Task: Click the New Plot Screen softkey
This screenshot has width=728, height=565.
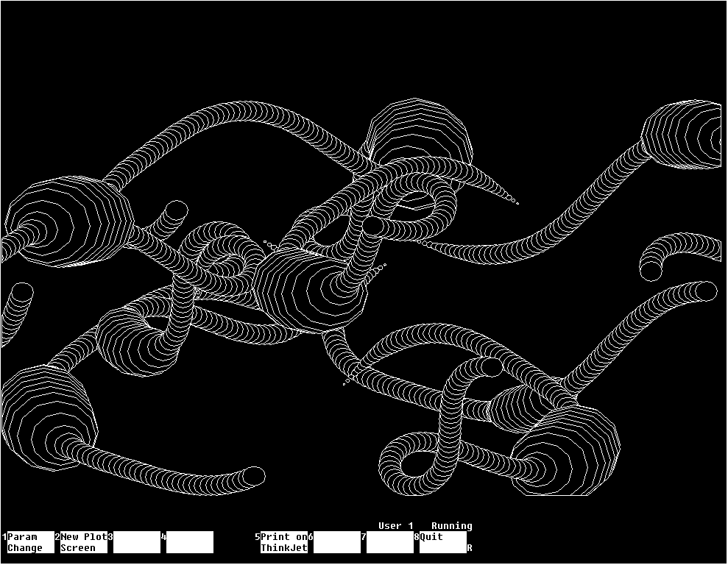Action: pos(83,542)
